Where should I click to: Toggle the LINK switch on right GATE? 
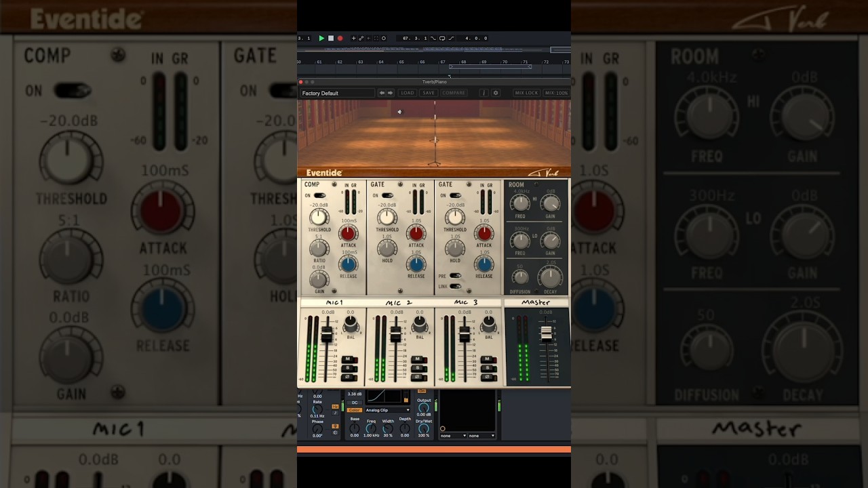(x=456, y=286)
